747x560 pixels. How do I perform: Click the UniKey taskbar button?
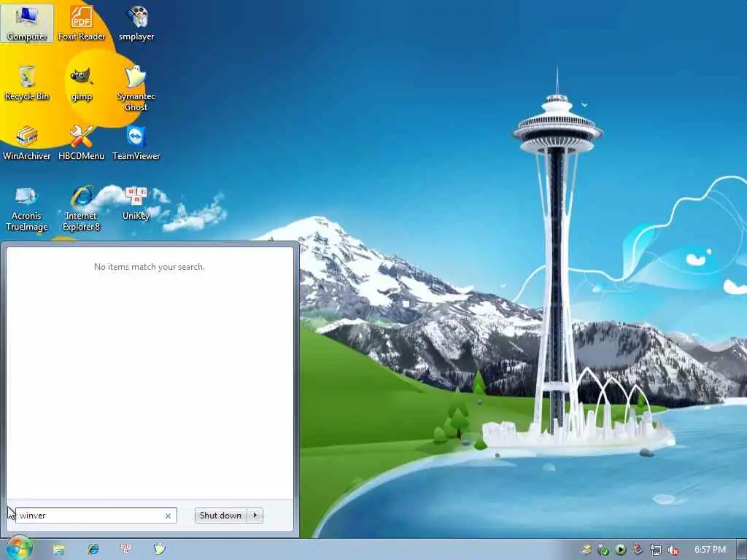coord(126,550)
